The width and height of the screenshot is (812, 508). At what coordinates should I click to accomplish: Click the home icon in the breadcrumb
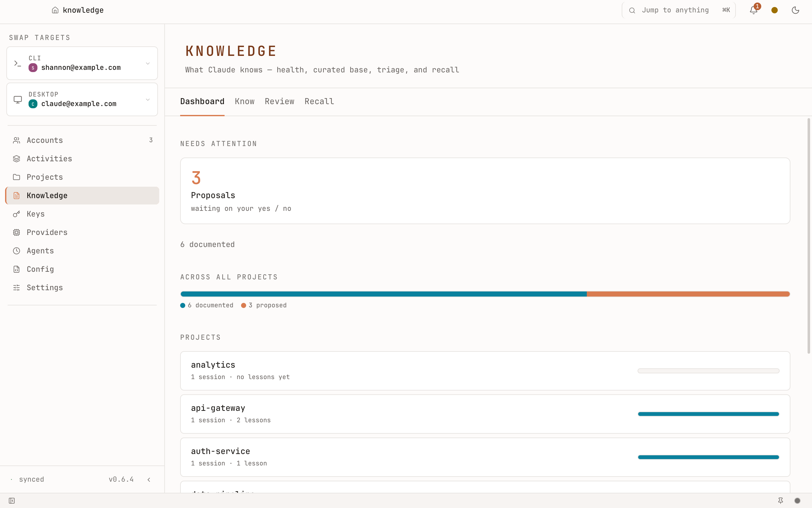pyautogui.click(x=55, y=10)
